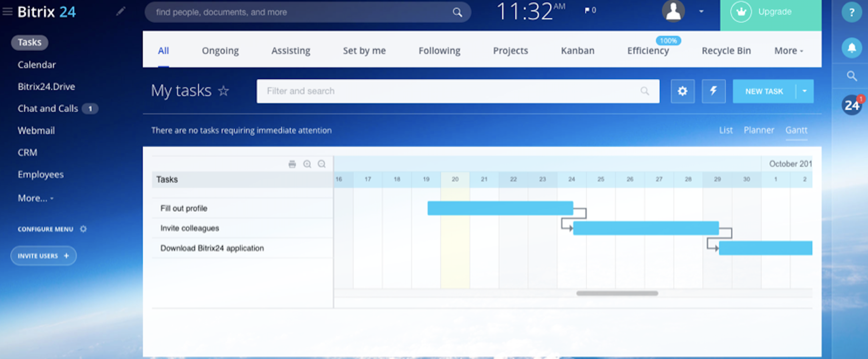Zoom out on the Gantt chart
This screenshot has height=359, width=868.
pos(321,164)
